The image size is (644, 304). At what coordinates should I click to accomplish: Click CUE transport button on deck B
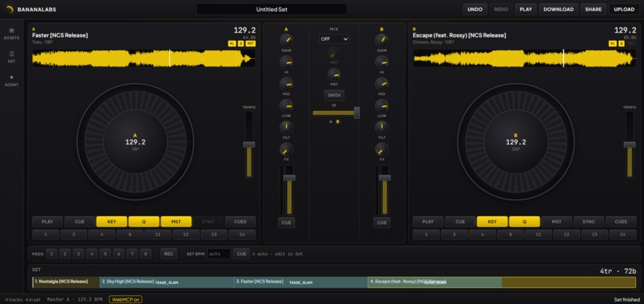(x=460, y=222)
